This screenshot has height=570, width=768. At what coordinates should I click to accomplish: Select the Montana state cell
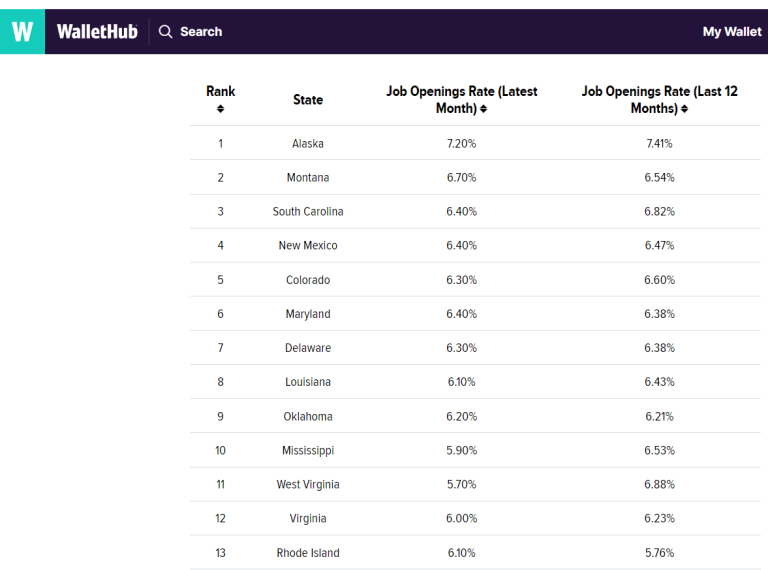click(308, 178)
